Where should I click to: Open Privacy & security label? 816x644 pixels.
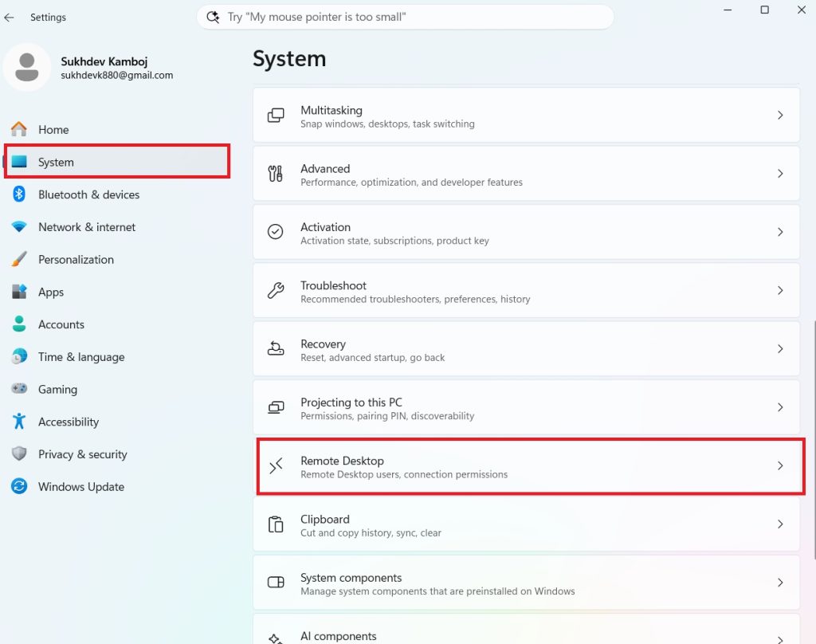tap(83, 454)
